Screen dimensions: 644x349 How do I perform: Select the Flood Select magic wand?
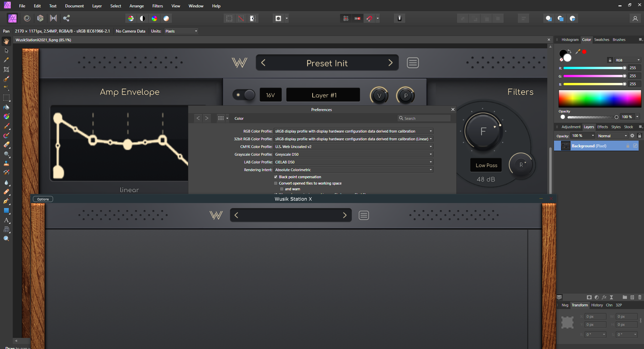[6, 88]
